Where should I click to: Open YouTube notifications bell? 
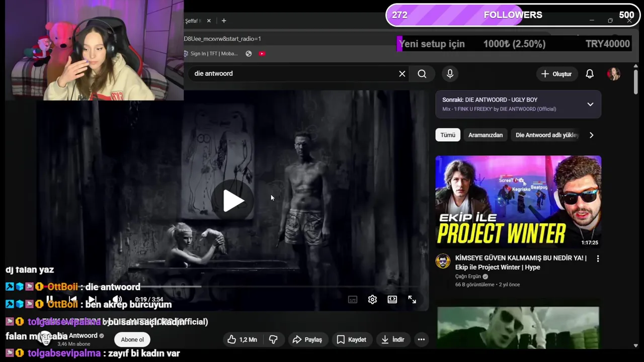coord(590,74)
